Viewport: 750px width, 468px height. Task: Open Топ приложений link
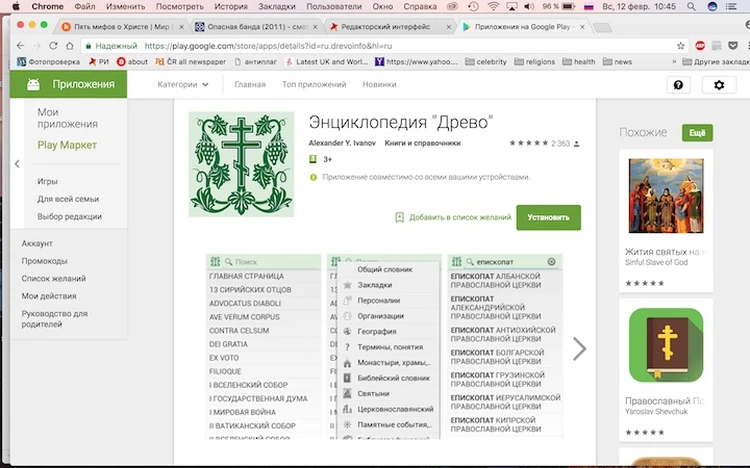click(x=314, y=85)
